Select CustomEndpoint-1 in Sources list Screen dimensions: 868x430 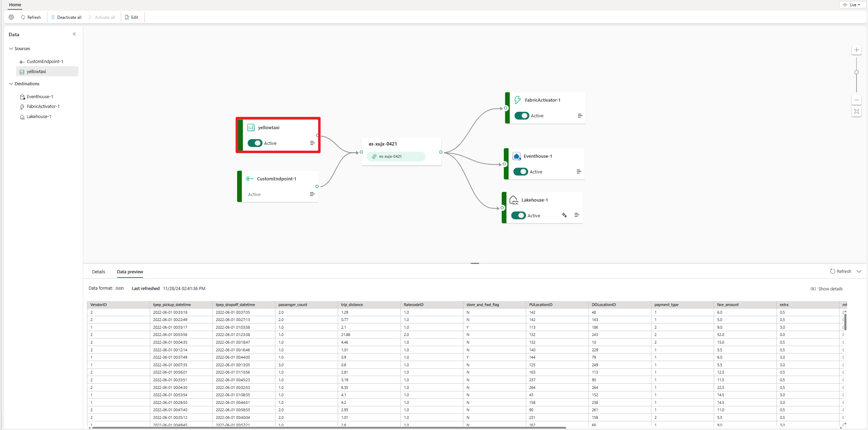point(45,62)
